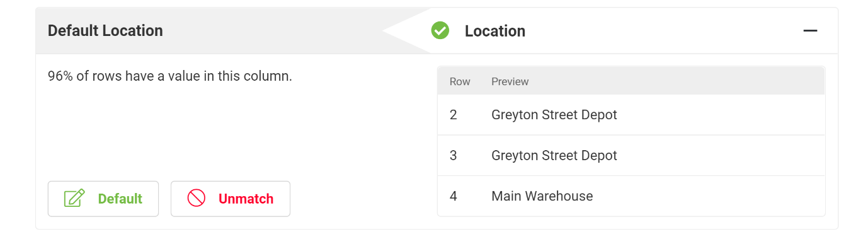Click the green edit pencil icon

point(74,199)
